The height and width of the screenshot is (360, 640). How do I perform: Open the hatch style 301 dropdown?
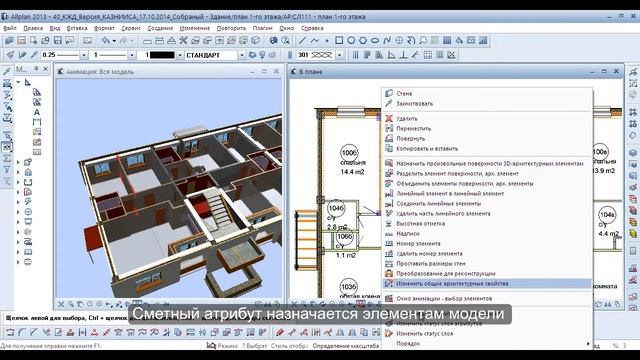point(340,55)
